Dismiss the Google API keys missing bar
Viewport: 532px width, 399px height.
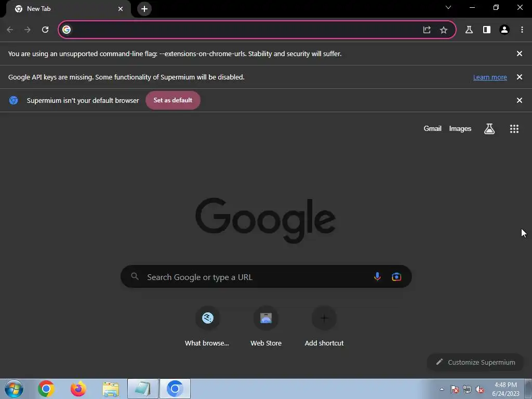[519, 77]
